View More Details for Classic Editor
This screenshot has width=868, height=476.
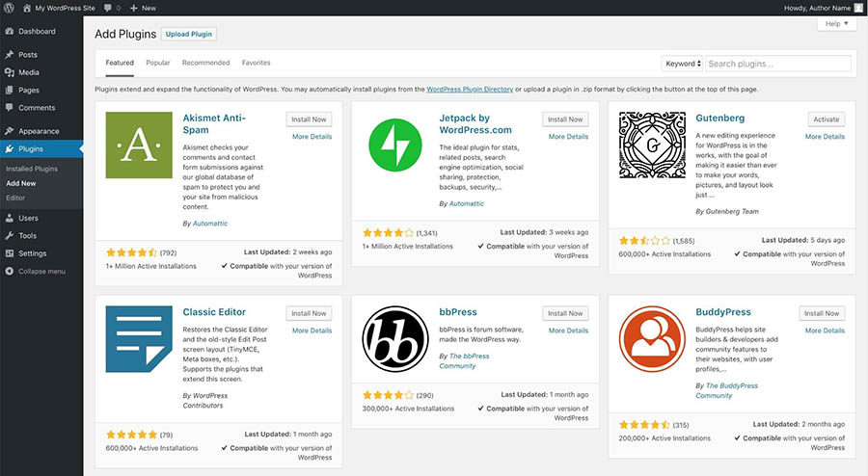coord(312,331)
